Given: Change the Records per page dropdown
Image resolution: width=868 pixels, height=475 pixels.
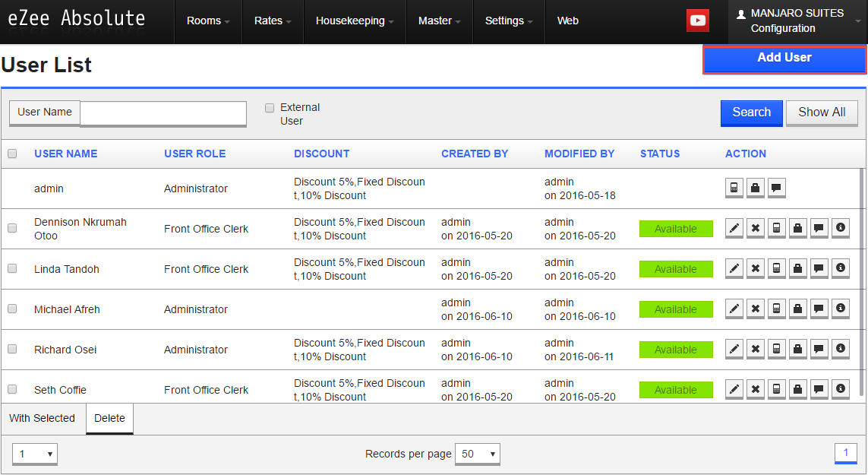Looking at the screenshot, I should pyautogui.click(x=477, y=454).
